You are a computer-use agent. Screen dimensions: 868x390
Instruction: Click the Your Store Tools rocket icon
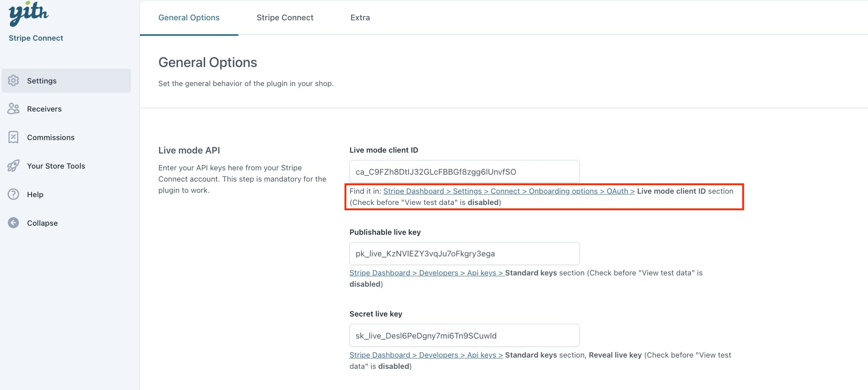(13, 166)
